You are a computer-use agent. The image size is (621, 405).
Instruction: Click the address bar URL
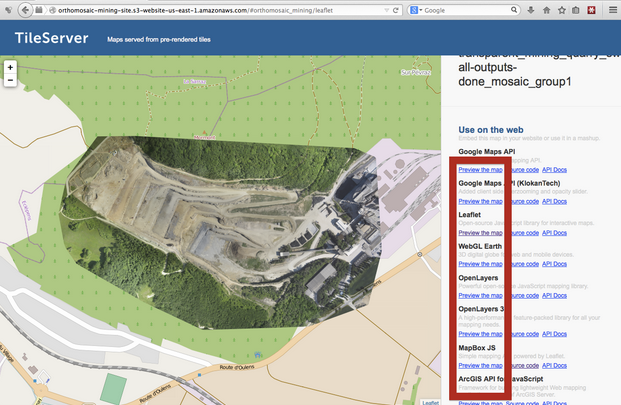[x=190, y=10]
